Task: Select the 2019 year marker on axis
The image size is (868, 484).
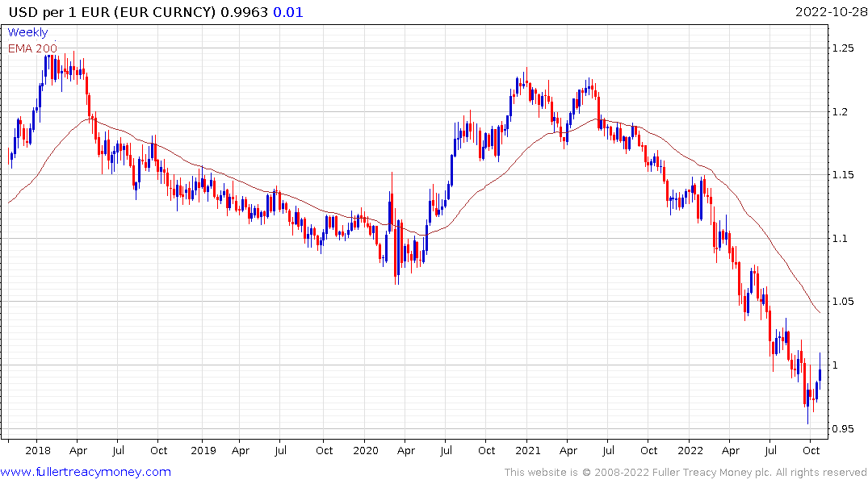Action: point(203,451)
